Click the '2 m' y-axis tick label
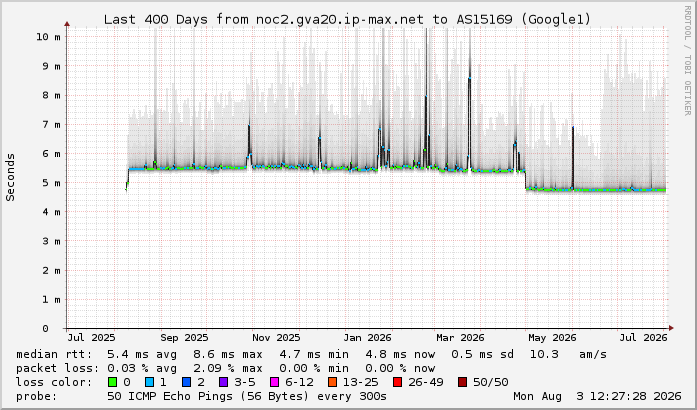The image size is (697, 410). click(51, 270)
